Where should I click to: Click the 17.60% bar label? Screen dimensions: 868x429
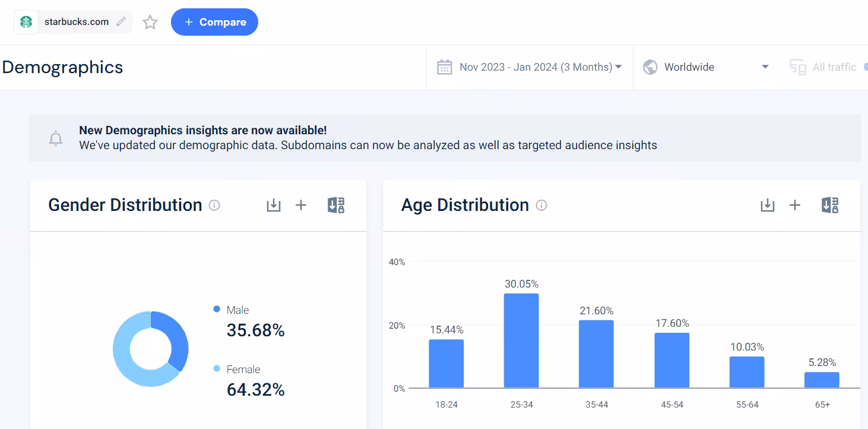click(x=672, y=323)
